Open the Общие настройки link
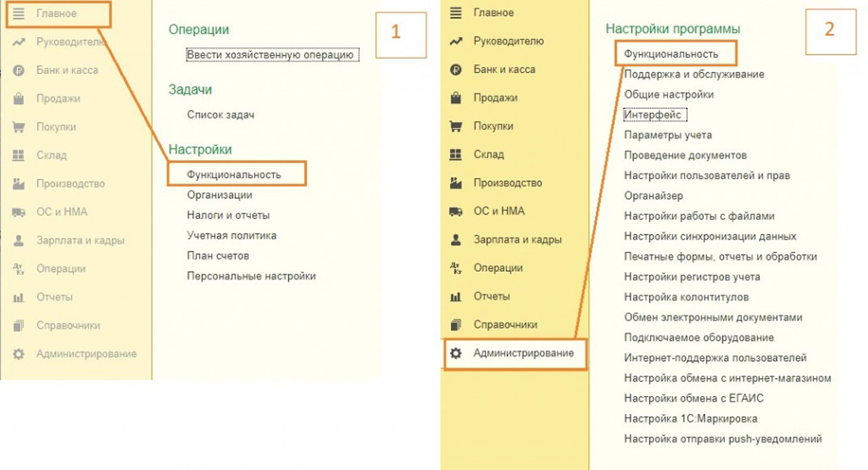 pyautogui.click(x=669, y=95)
